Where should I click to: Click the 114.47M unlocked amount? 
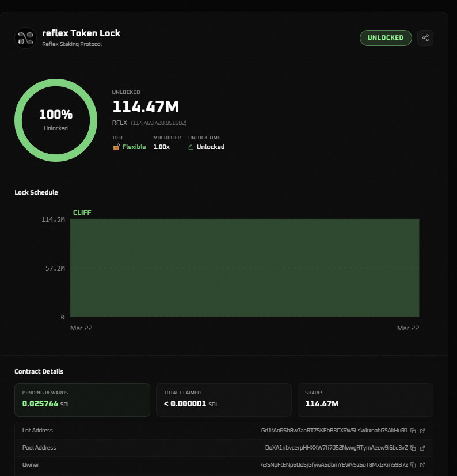pyautogui.click(x=146, y=106)
